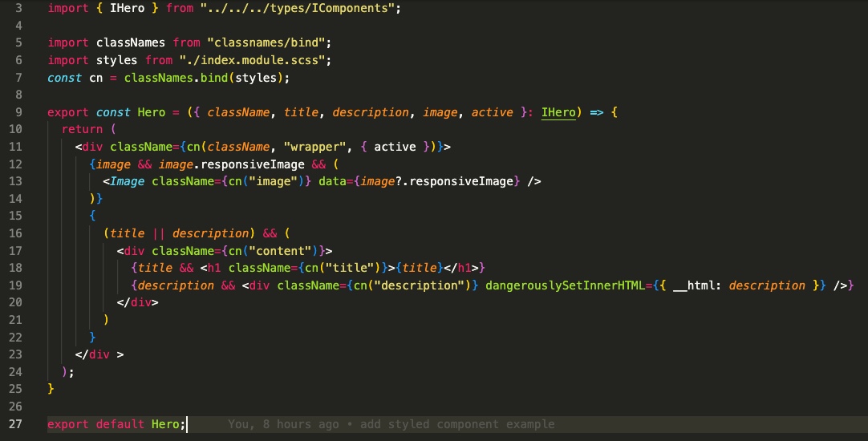
Task: Click the "content" string on line 17
Action: pos(280,251)
